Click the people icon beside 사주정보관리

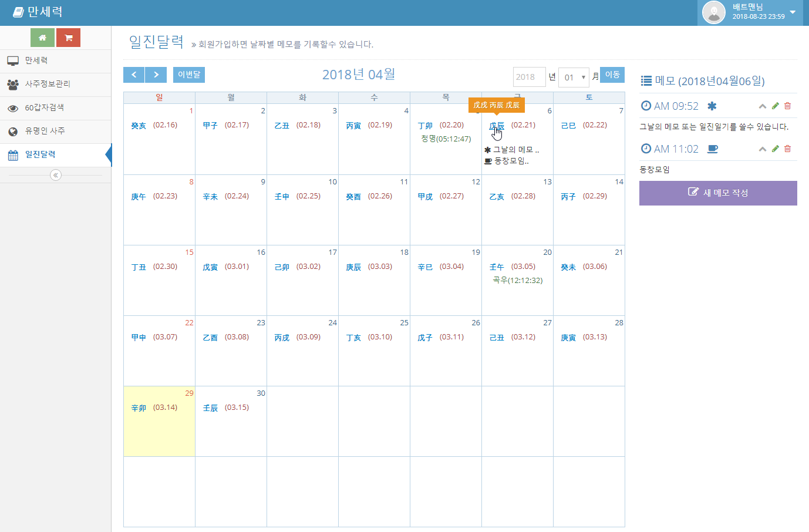[x=13, y=84]
